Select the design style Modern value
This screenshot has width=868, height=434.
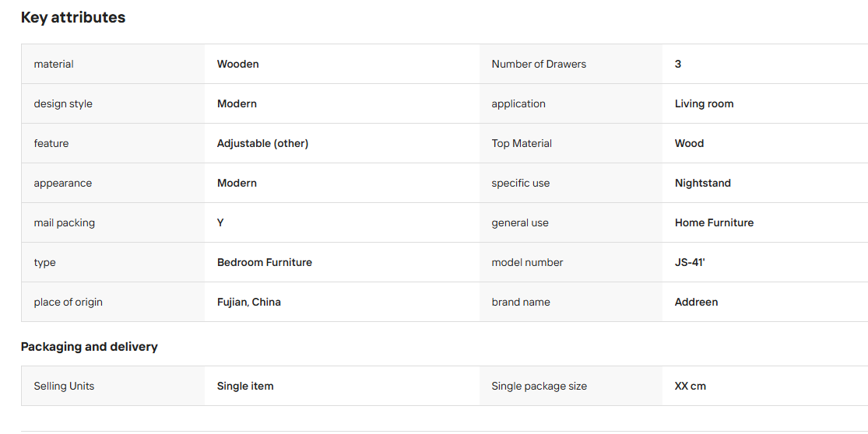pos(237,104)
